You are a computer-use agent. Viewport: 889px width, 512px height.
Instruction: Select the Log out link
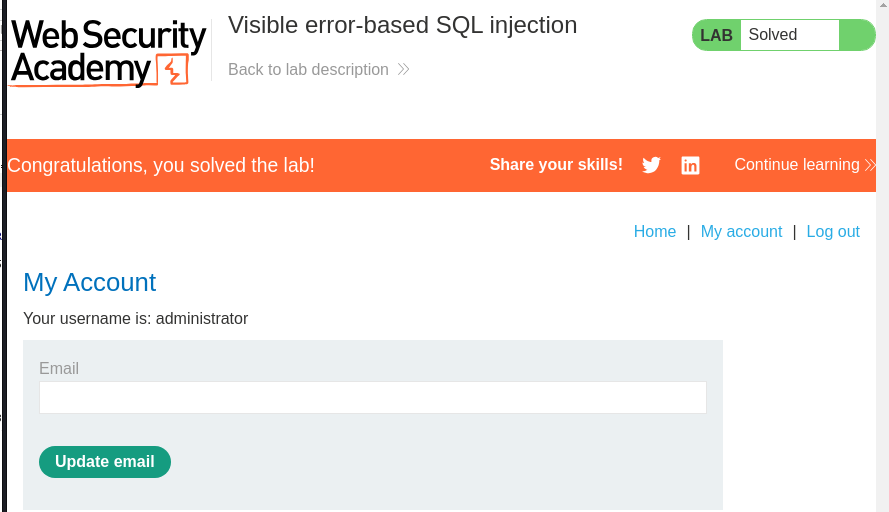pyautogui.click(x=833, y=232)
